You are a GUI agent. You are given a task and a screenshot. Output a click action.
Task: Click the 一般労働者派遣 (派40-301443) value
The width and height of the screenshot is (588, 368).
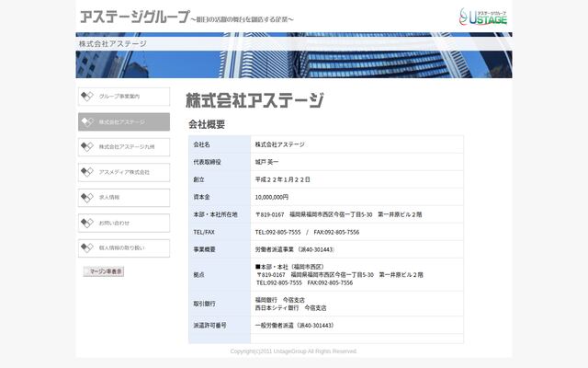pyautogui.click(x=295, y=325)
